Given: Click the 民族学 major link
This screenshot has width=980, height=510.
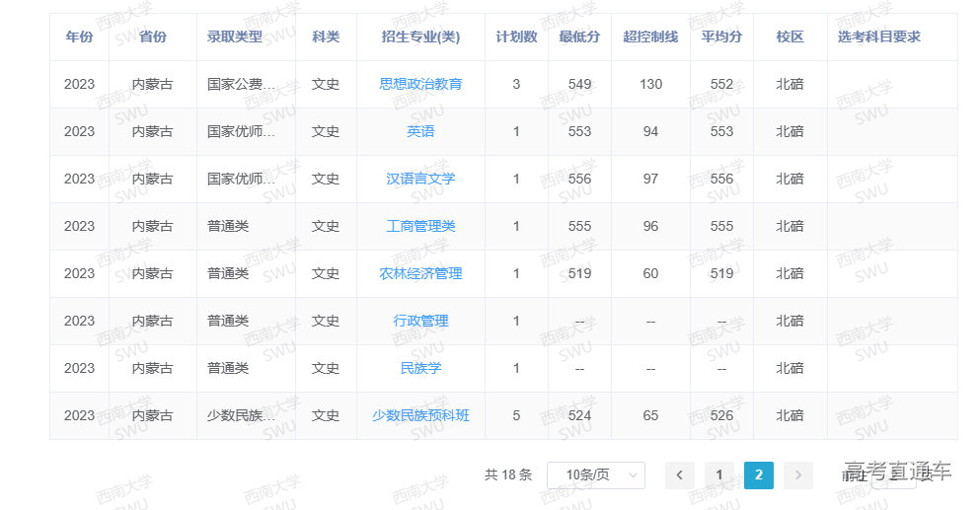Looking at the screenshot, I should pyautogui.click(x=420, y=369).
